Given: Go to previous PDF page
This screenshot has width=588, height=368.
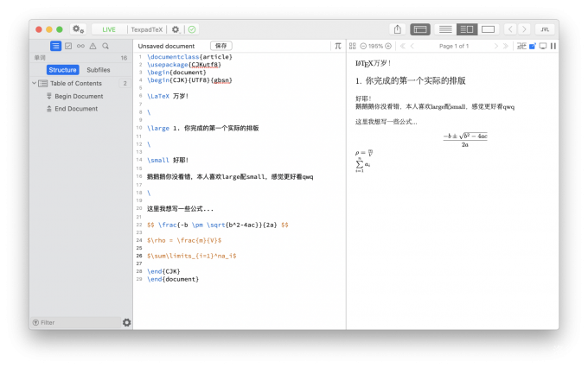Looking at the screenshot, I should tap(412, 46).
